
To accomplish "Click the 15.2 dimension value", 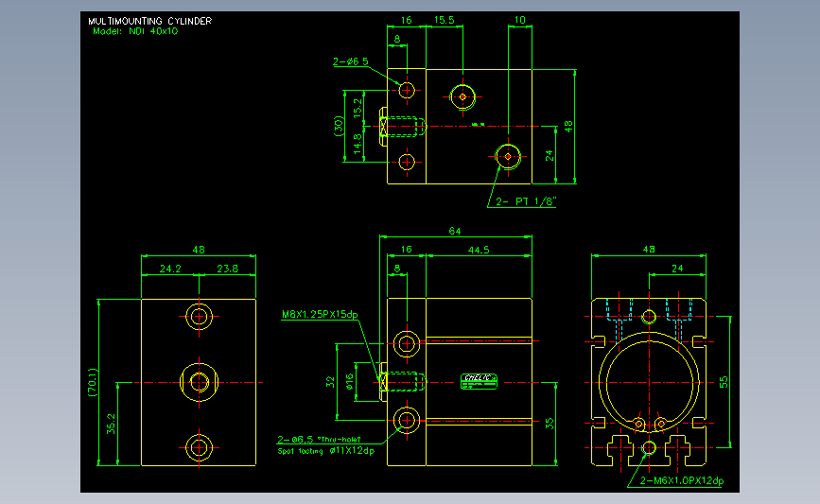I will click(x=358, y=108).
